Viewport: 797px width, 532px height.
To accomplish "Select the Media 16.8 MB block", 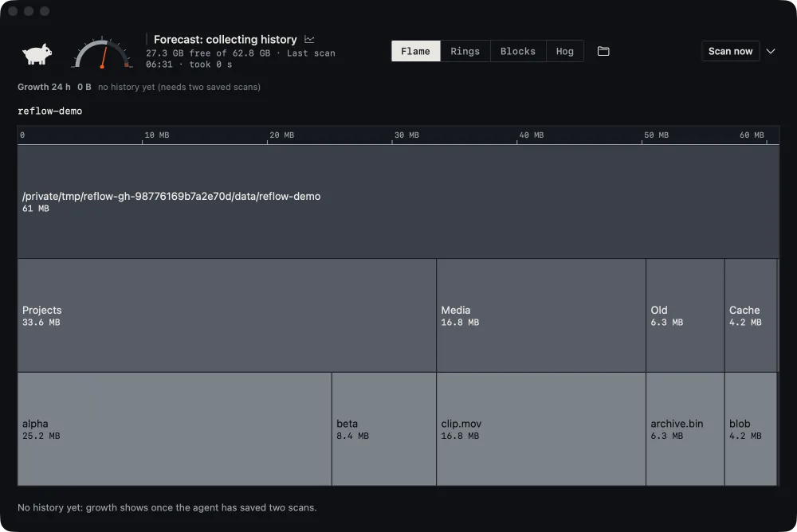I will [x=541, y=315].
